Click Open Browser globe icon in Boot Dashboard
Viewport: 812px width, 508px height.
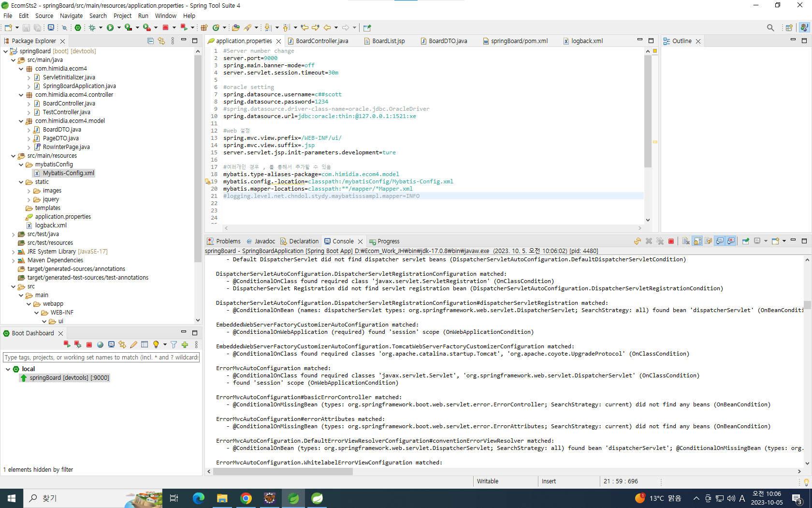[x=100, y=344]
